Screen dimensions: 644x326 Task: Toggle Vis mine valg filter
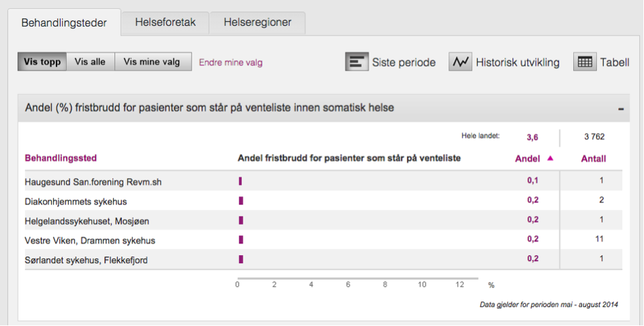pos(152,62)
